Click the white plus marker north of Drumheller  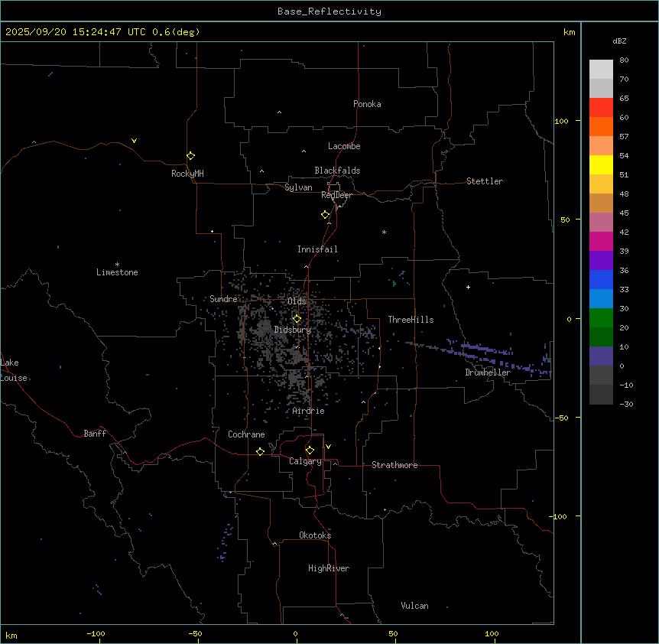(x=469, y=287)
